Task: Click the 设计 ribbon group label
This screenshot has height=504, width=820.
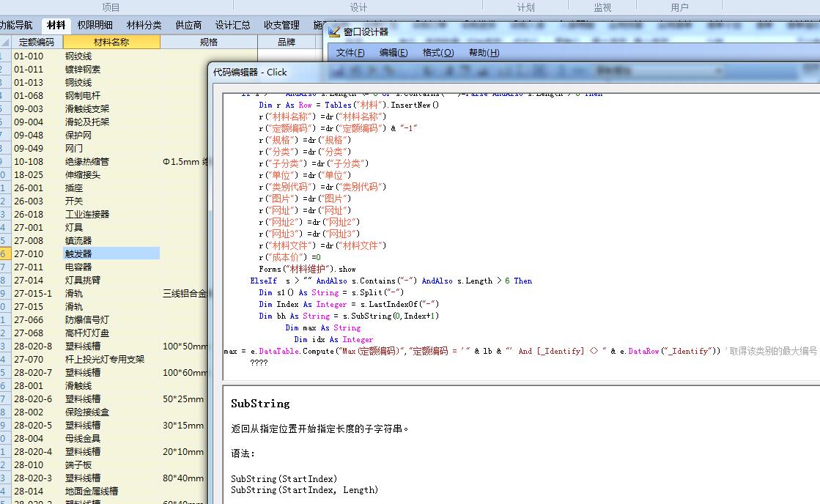Action: click(x=358, y=7)
